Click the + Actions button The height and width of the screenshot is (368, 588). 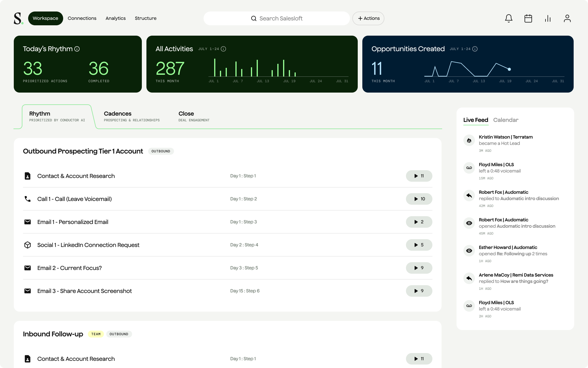368,18
